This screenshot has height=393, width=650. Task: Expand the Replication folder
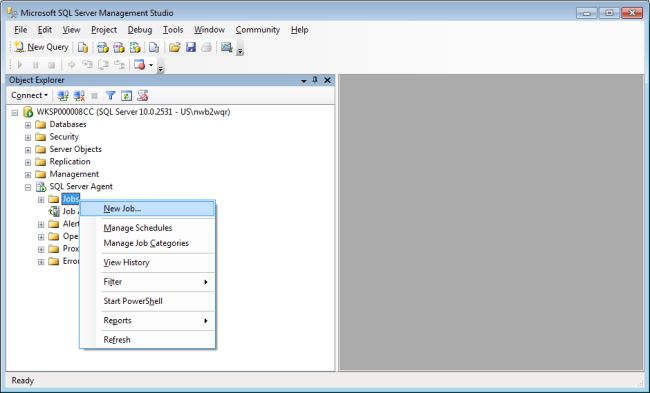pos(28,162)
